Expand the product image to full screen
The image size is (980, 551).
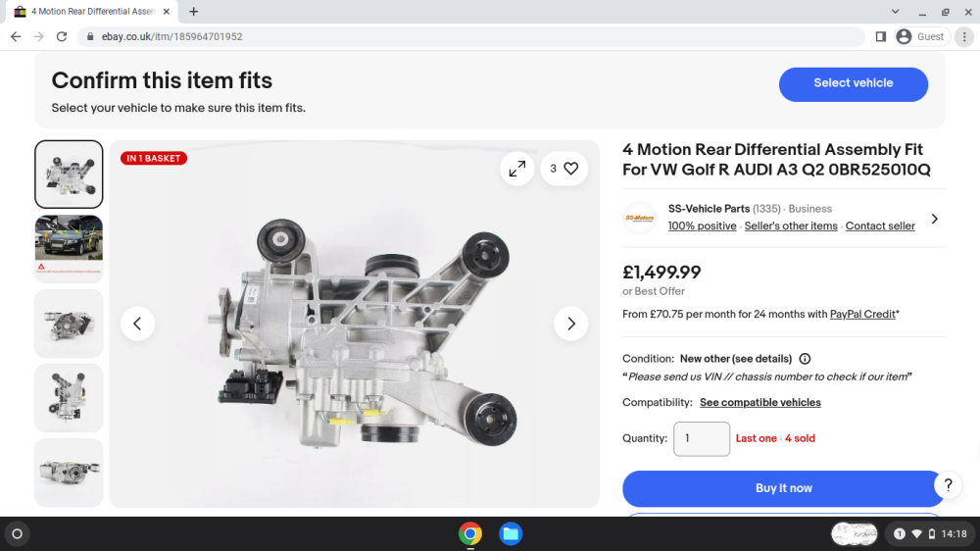(x=516, y=169)
